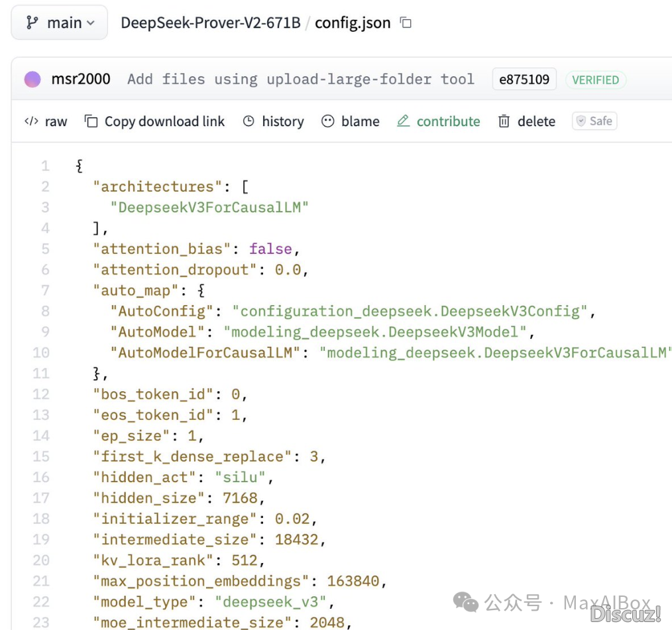Click the "attention_dropout" key
This screenshot has width=672, height=630.
pos(174,270)
